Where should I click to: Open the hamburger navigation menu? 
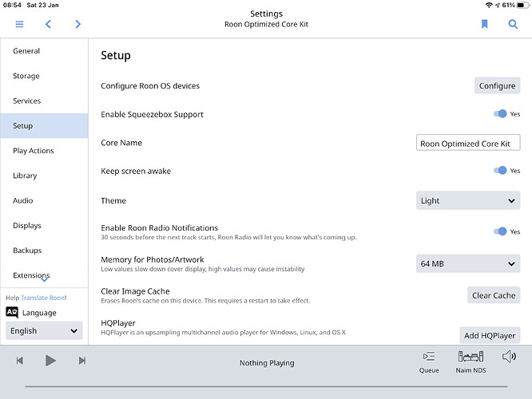click(19, 24)
